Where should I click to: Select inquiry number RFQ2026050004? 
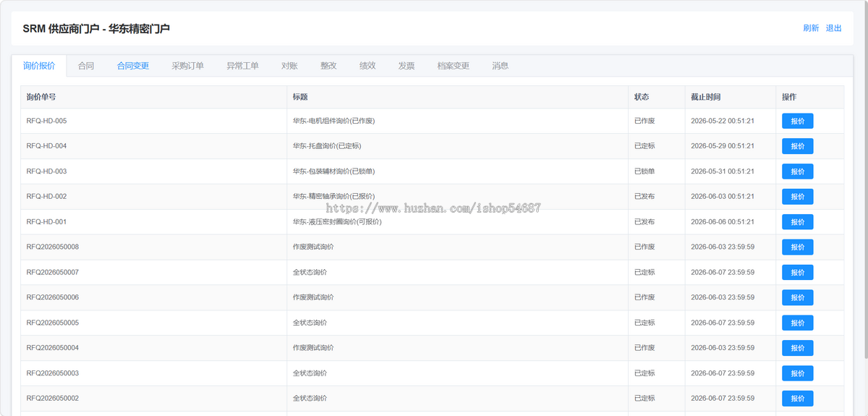(x=53, y=348)
